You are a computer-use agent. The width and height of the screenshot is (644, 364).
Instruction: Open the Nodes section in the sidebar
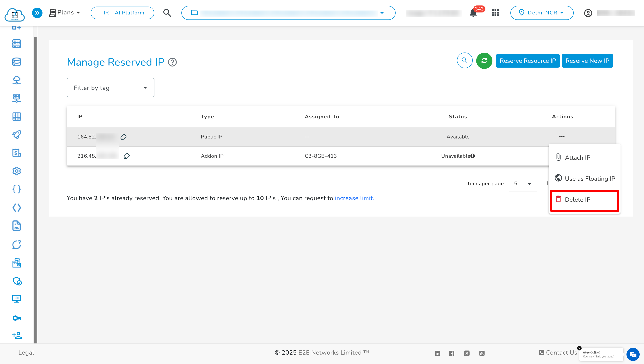tap(16, 44)
